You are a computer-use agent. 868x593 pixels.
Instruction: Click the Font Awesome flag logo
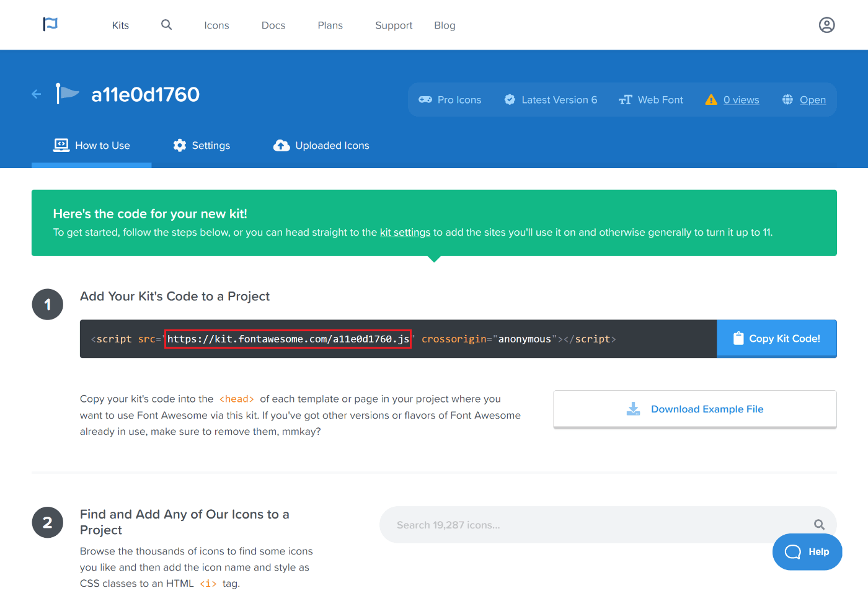(x=50, y=24)
